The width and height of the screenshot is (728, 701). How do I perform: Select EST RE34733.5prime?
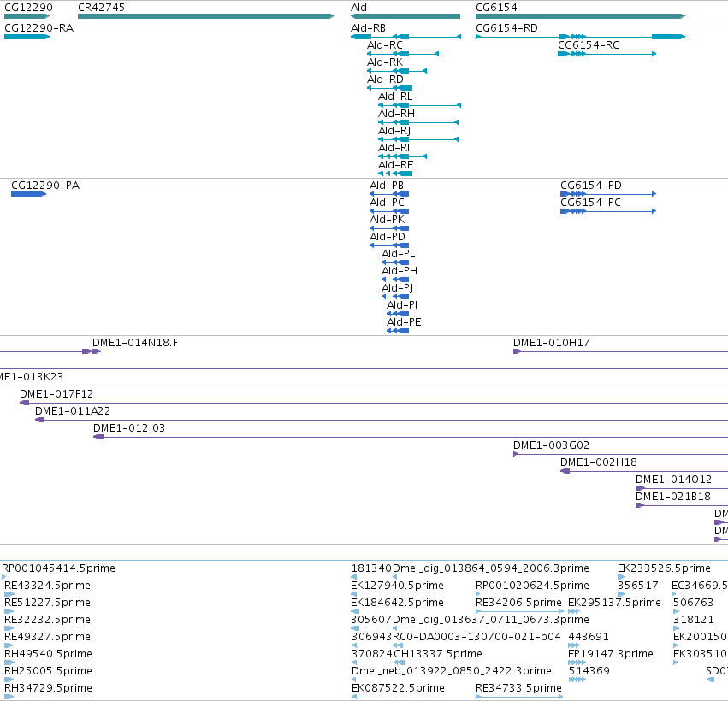[x=518, y=689]
